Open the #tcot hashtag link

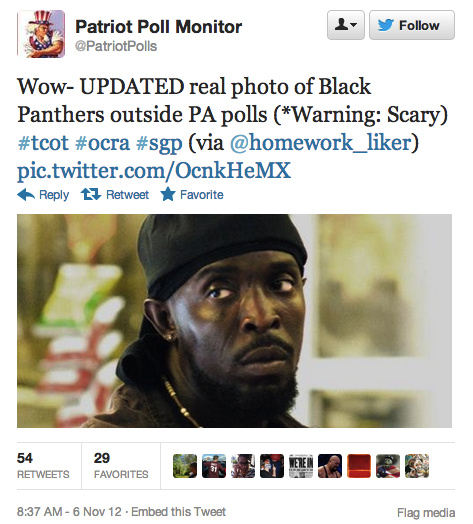pos(43,143)
